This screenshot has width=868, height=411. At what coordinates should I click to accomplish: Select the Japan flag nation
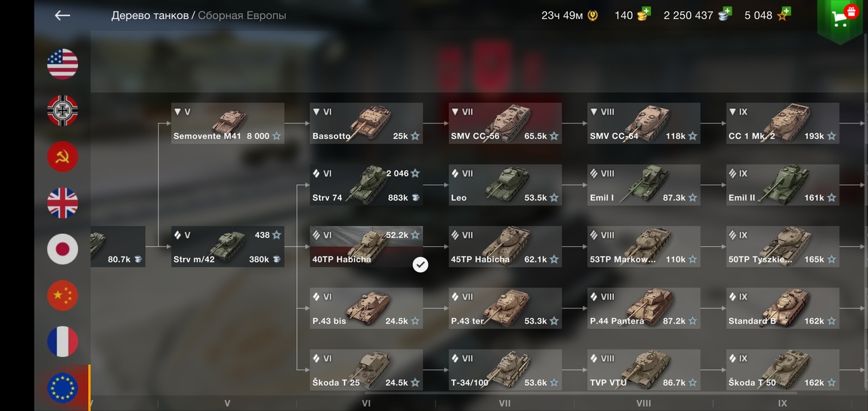62,249
